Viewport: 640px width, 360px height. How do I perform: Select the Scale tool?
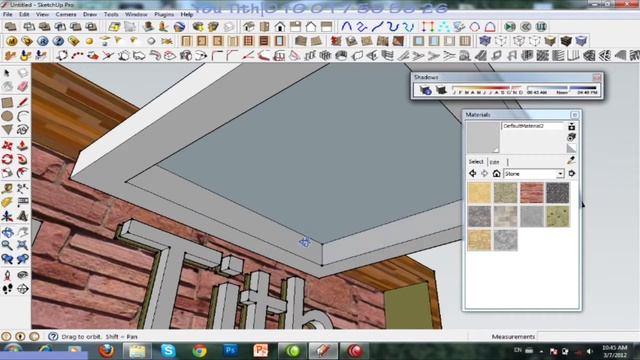click(x=7, y=173)
